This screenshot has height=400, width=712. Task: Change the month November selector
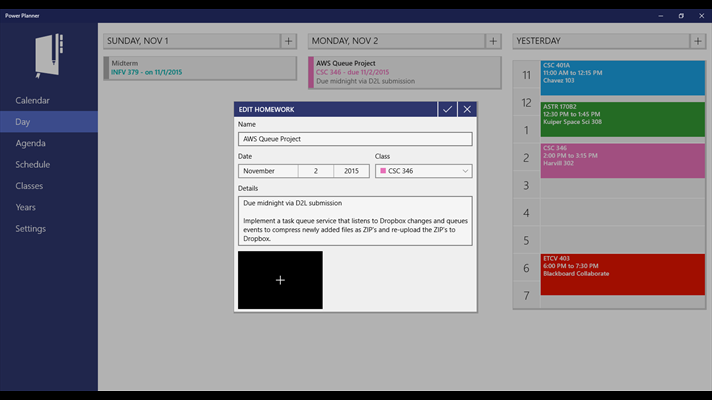(x=268, y=171)
